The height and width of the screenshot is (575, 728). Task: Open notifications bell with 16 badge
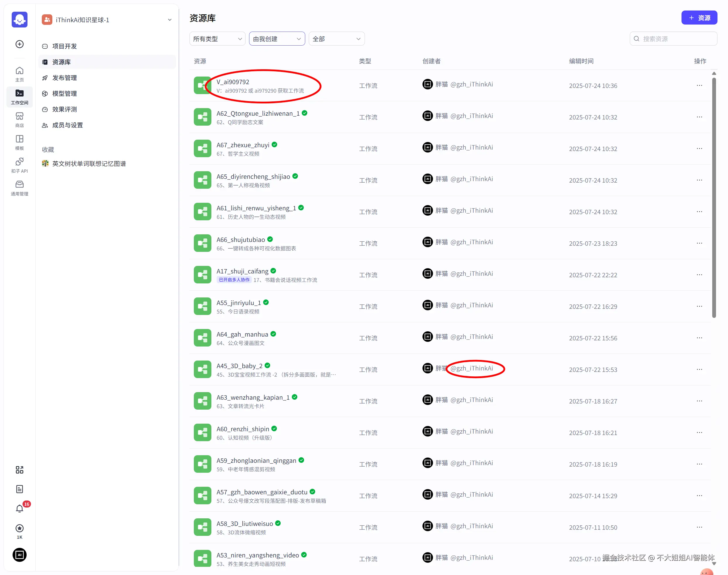point(20,508)
